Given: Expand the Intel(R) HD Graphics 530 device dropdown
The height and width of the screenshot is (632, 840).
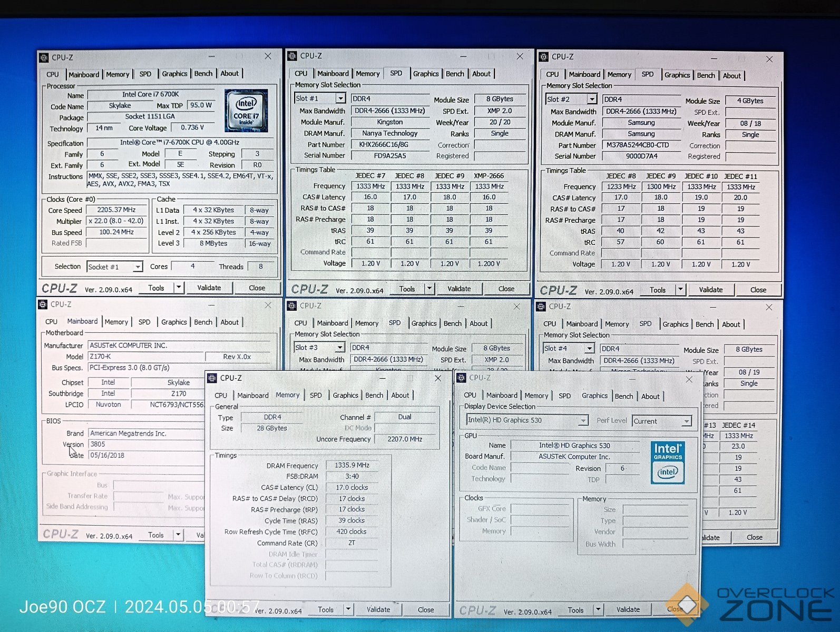Looking at the screenshot, I should click(x=582, y=420).
